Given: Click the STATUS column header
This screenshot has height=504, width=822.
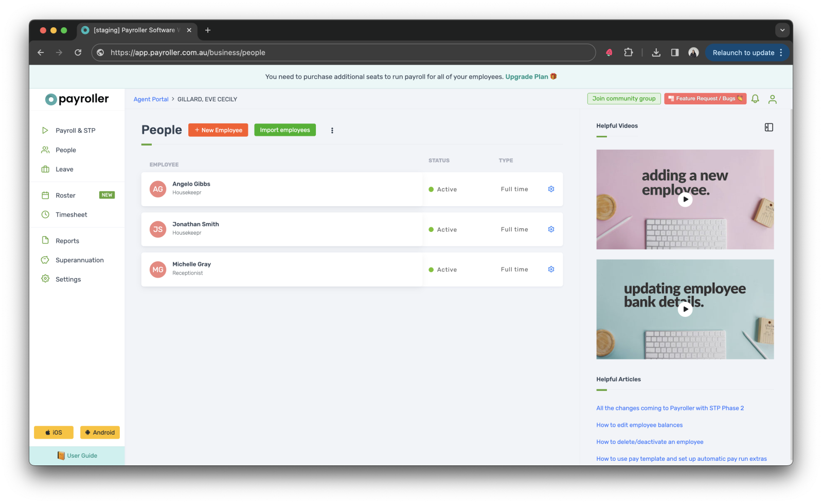Looking at the screenshot, I should (439, 160).
